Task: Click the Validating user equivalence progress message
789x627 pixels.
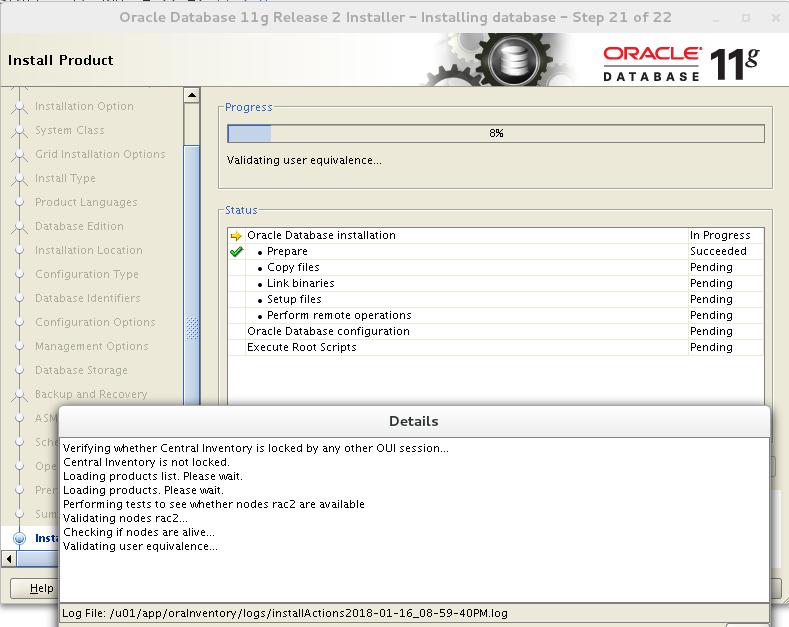Action: coord(304,161)
